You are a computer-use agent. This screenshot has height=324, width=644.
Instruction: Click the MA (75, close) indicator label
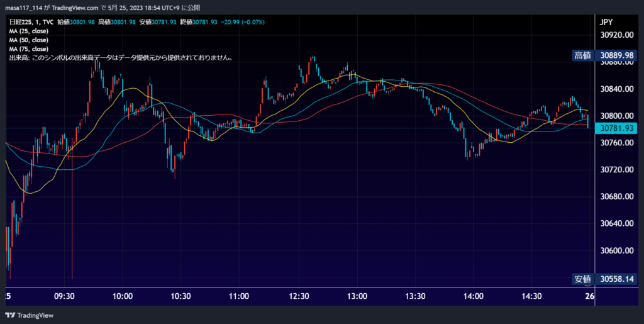click(29, 49)
